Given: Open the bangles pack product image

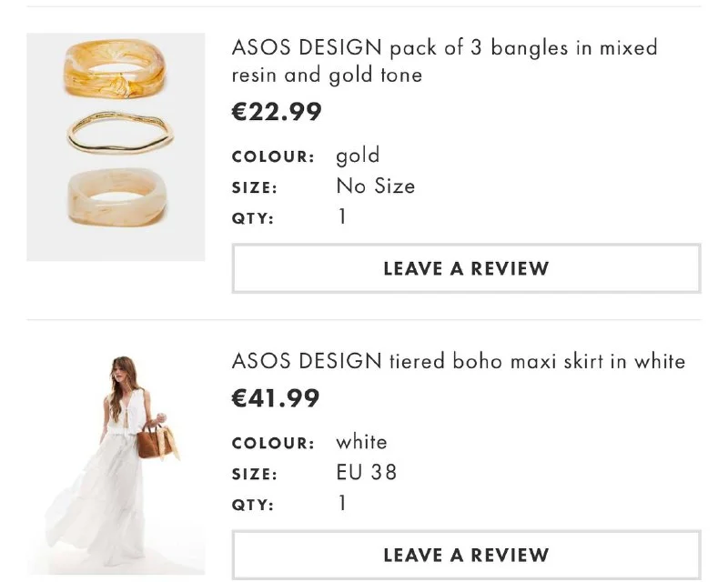Looking at the screenshot, I should tap(116, 147).
